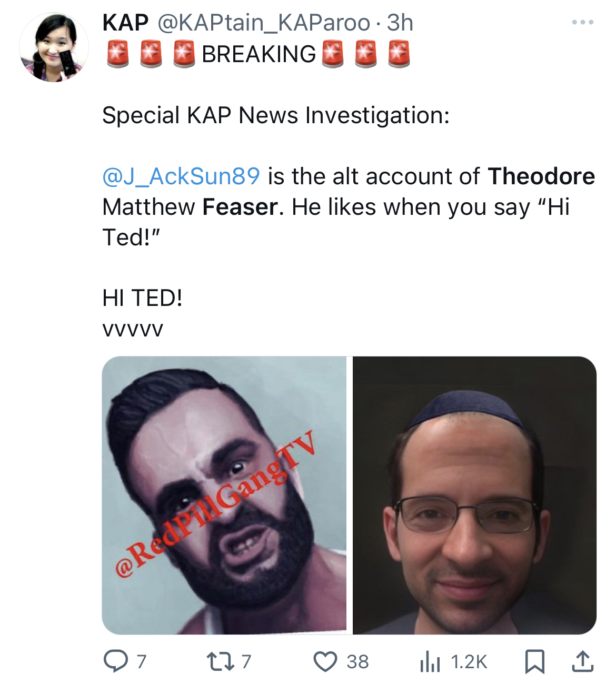Open the right photo of man with glasses

(474, 495)
